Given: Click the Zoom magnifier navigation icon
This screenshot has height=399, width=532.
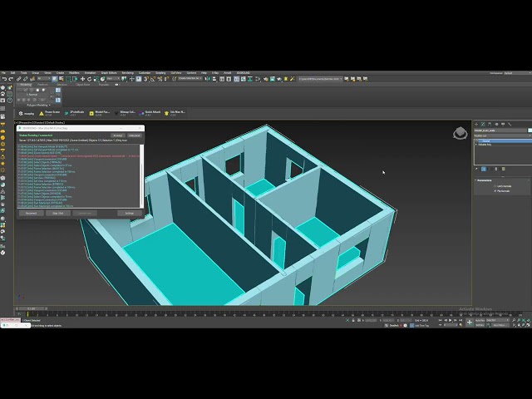Looking at the screenshot, I should coord(514,320).
